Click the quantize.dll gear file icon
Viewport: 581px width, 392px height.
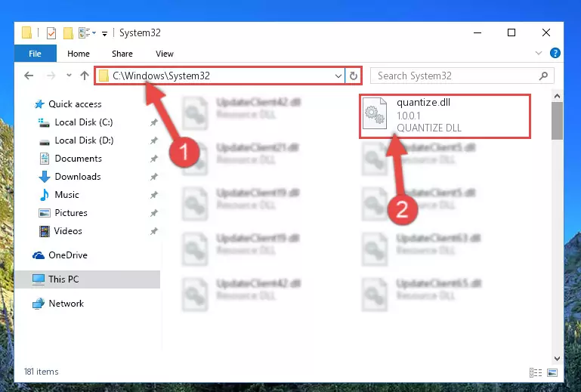click(375, 113)
